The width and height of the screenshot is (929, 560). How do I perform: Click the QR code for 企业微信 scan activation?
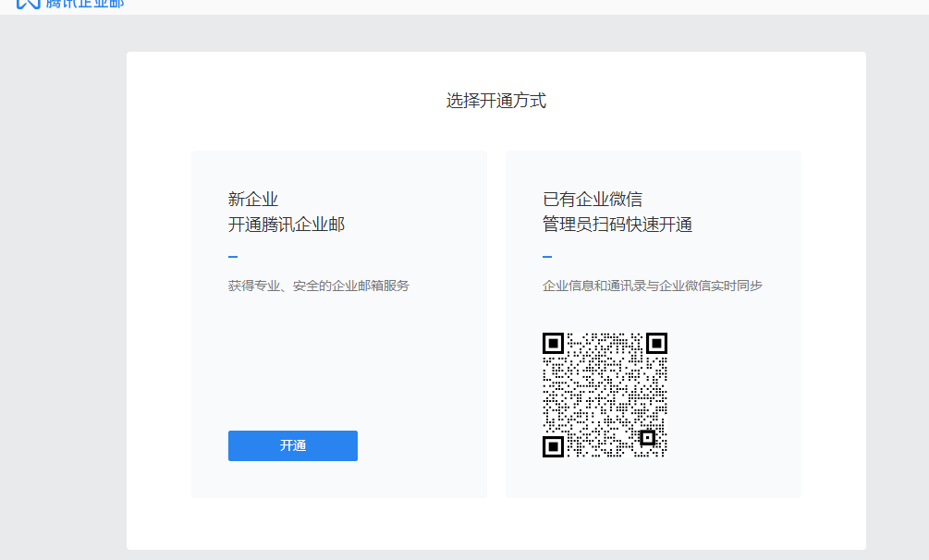[x=604, y=396]
